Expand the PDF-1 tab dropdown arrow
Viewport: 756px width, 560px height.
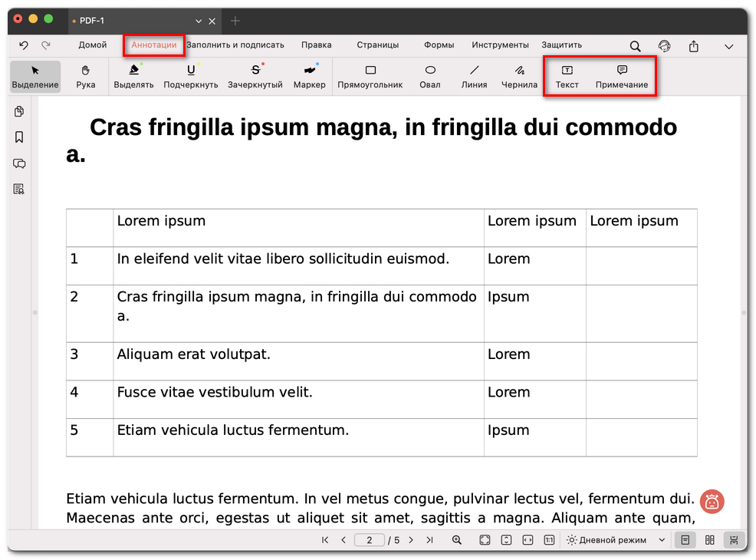point(199,21)
